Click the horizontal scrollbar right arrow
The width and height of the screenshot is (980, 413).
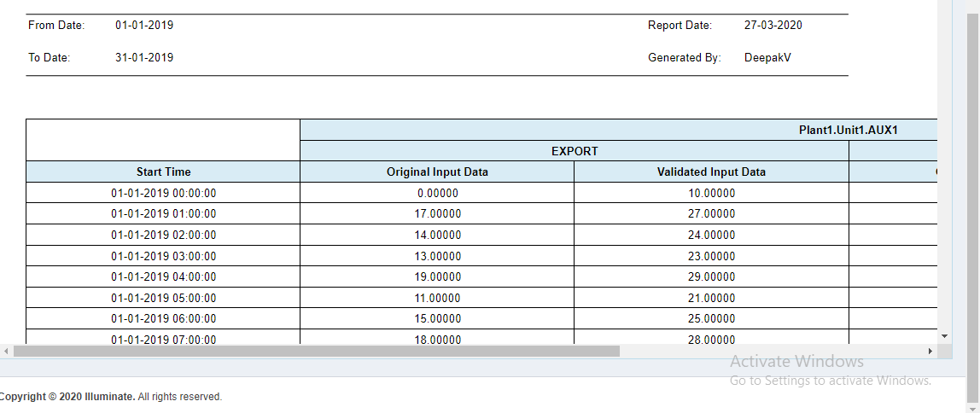pos(930,351)
